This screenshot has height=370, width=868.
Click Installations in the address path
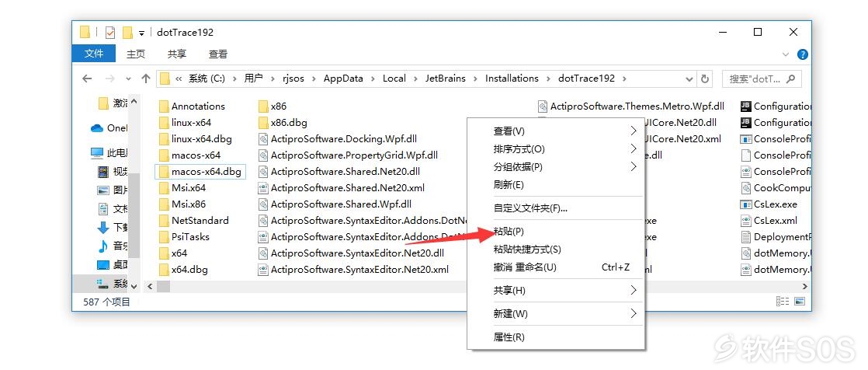(x=512, y=79)
